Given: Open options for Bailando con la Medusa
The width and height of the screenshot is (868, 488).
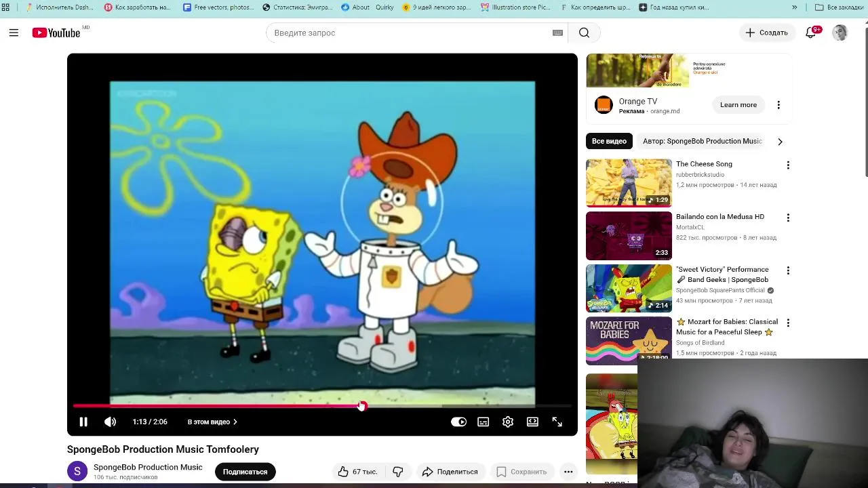Looking at the screenshot, I should point(788,218).
